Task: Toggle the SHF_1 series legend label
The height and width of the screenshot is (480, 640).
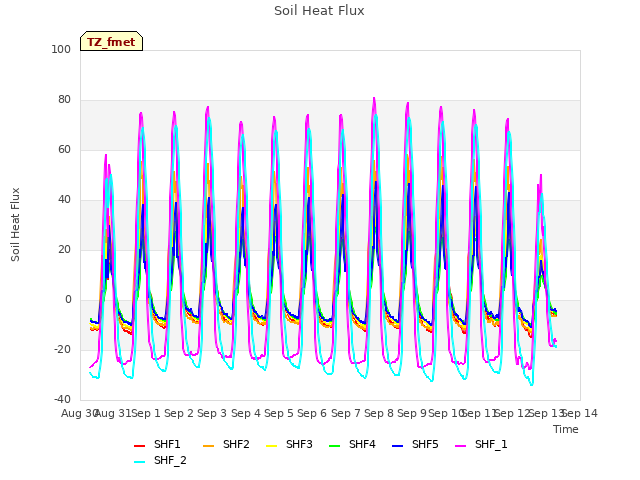Action: [x=491, y=444]
